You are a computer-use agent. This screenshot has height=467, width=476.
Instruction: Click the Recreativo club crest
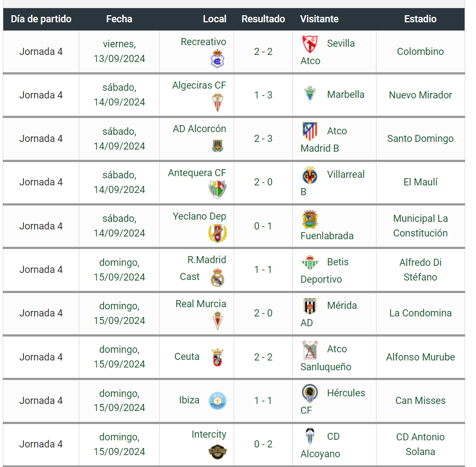pos(217,59)
